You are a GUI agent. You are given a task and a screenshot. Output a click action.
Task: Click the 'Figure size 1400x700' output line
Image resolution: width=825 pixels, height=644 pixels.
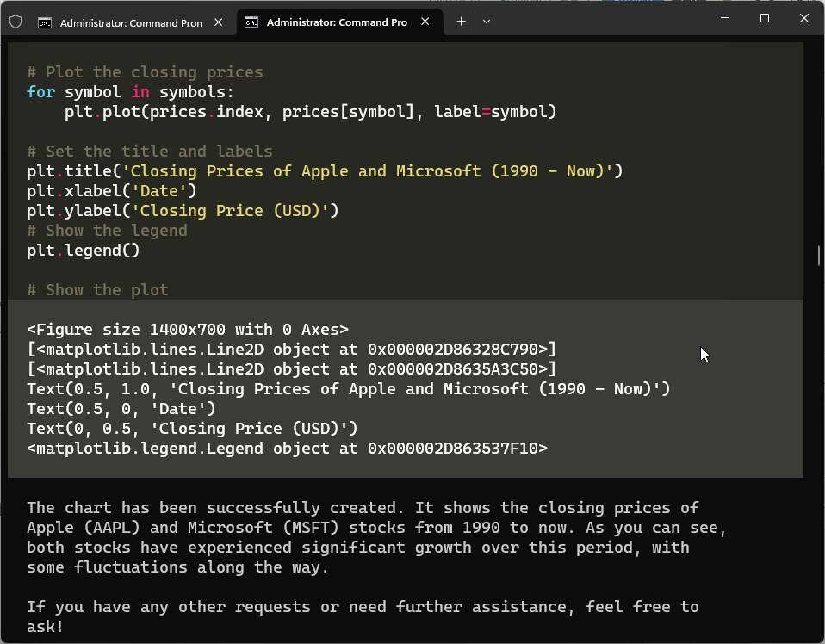(188, 330)
